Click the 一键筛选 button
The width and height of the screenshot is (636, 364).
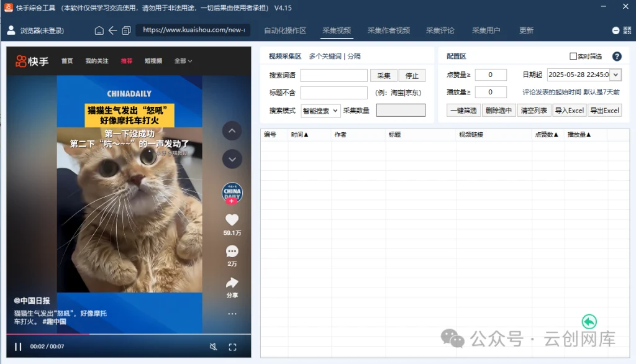[x=463, y=111]
